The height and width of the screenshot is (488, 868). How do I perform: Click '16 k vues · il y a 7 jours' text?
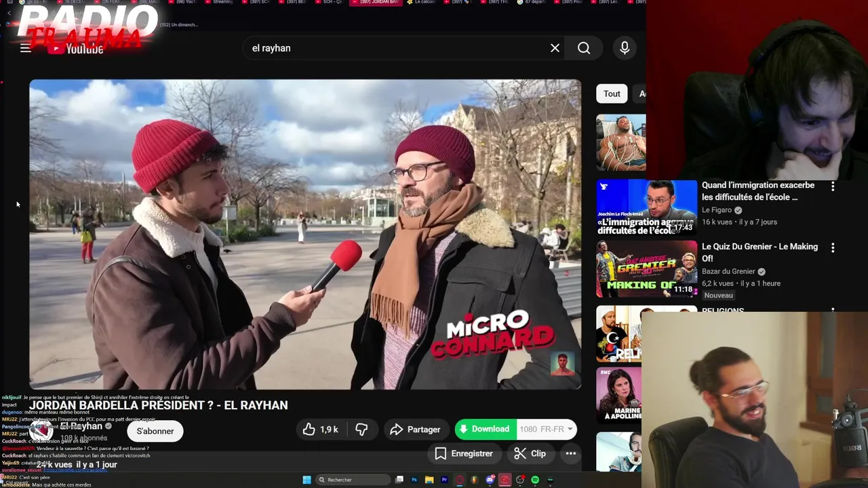pos(739,222)
